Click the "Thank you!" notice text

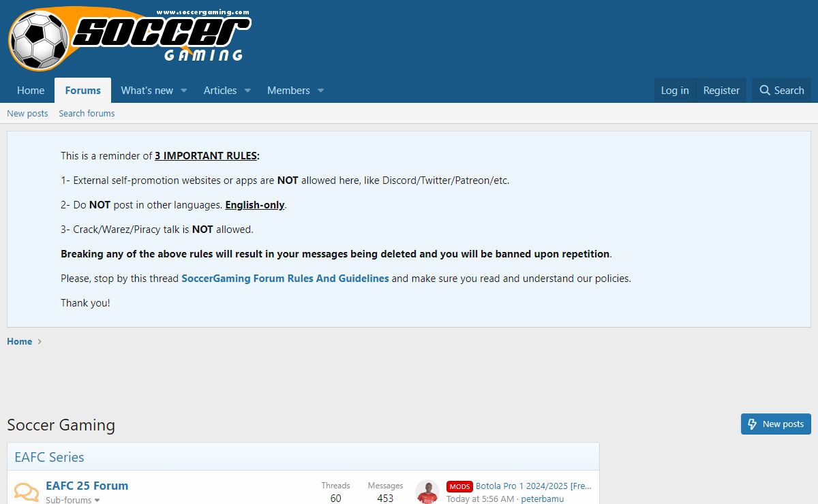tap(85, 302)
